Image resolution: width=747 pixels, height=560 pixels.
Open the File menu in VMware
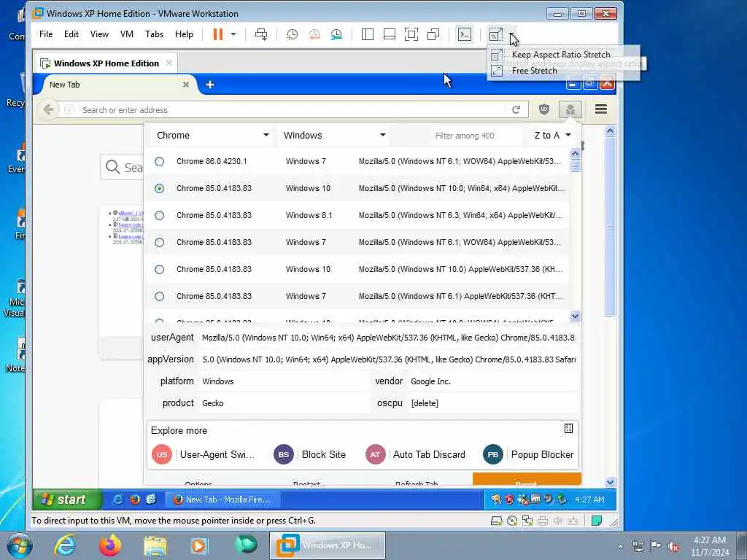(x=46, y=34)
